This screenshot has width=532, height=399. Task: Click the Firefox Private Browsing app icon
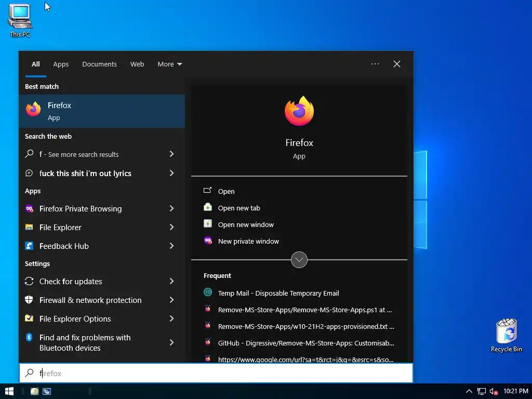pos(29,208)
